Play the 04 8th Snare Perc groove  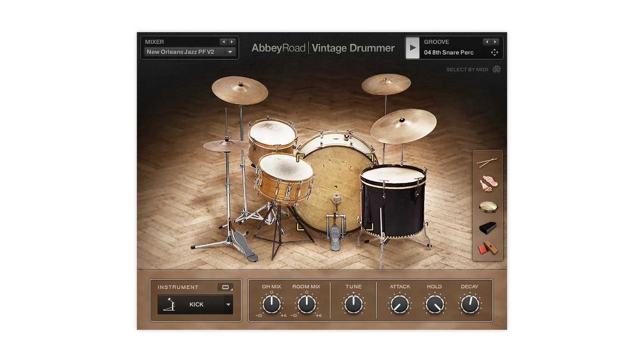(413, 48)
